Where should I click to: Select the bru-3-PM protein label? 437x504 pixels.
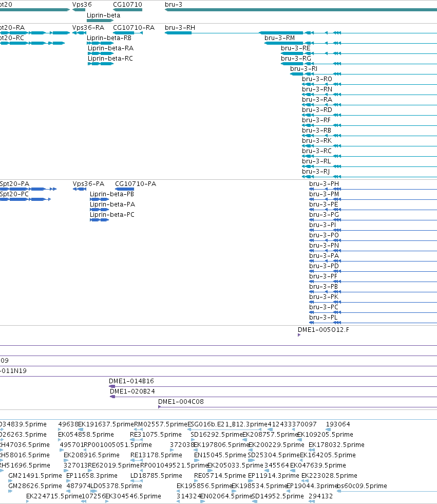click(324, 194)
